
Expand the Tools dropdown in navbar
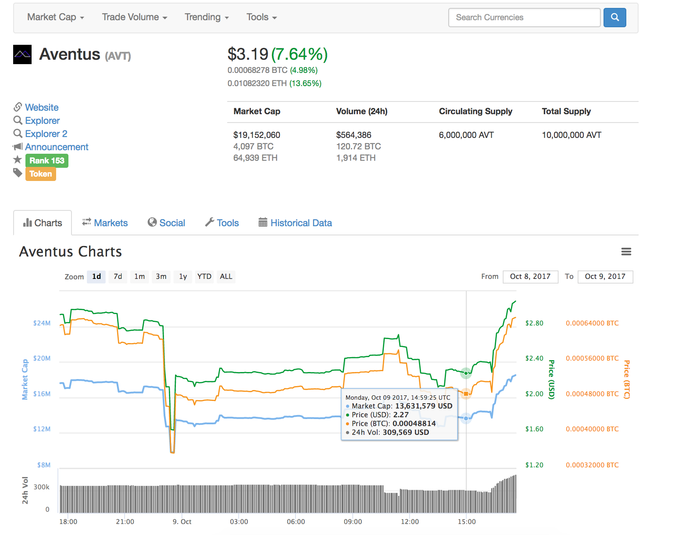(x=262, y=17)
